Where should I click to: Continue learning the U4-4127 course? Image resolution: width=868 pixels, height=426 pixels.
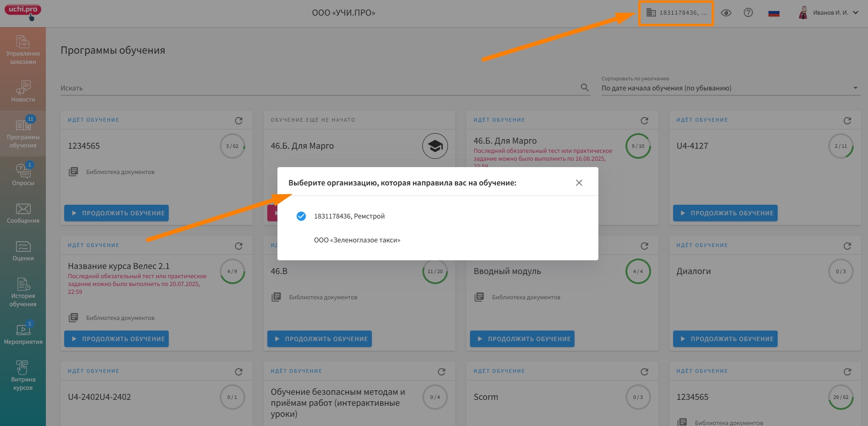tap(725, 213)
